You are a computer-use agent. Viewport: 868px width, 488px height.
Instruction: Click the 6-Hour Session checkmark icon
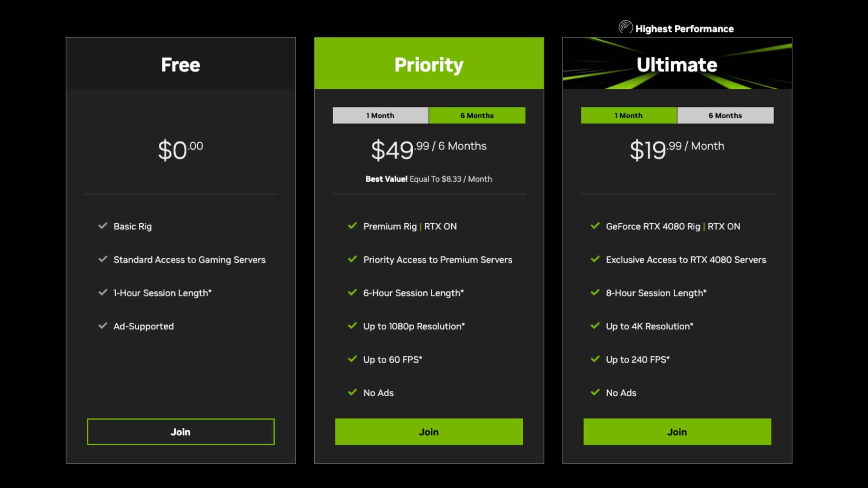[x=352, y=292]
